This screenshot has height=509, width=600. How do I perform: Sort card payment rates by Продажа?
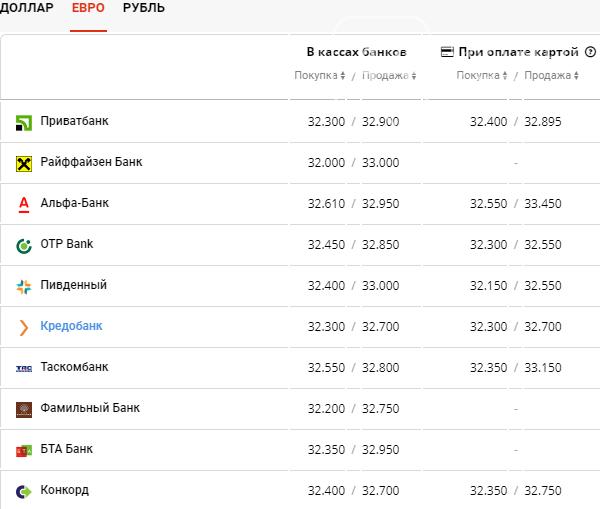click(551, 75)
